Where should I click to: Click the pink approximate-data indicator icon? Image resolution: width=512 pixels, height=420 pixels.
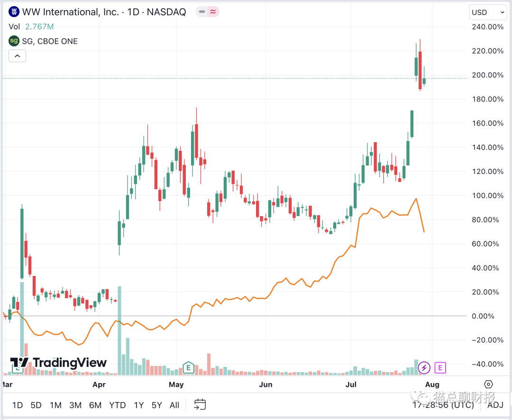pyautogui.click(x=213, y=12)
